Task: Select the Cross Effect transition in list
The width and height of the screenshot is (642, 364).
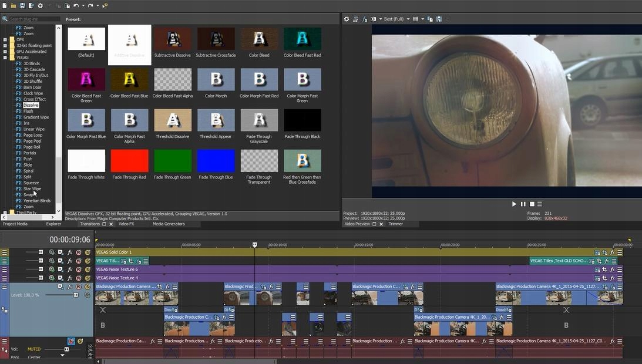Action: (34, 99)
